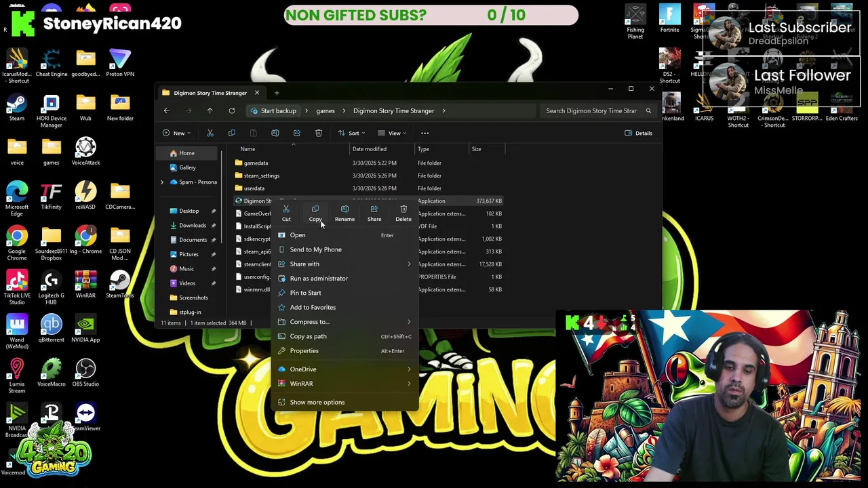Screen dimensions: 868x488
Task: Open Screenshots folder in navigation pane
Action: (x=193, y=298)
